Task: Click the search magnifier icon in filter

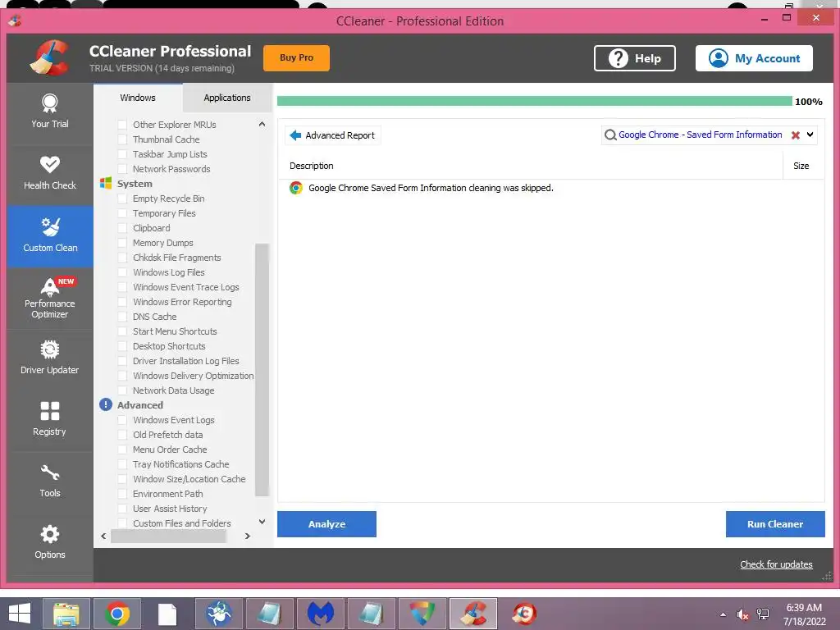Action: click(x=610, y=135)
